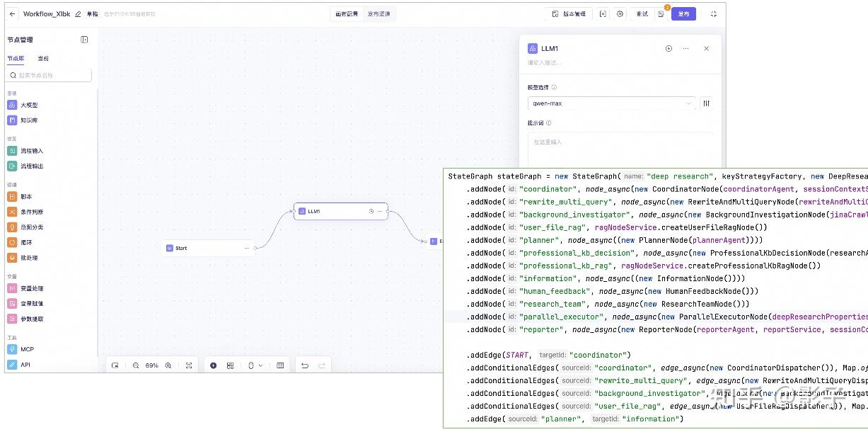Select the MCP tool node icon

pyautogui.click(x=12, y=349)
